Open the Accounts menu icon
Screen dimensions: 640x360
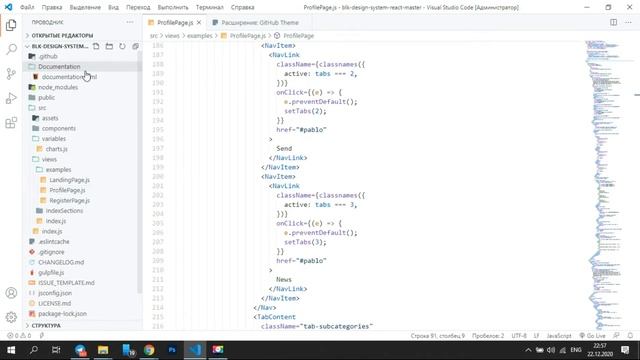click(11, 293)
